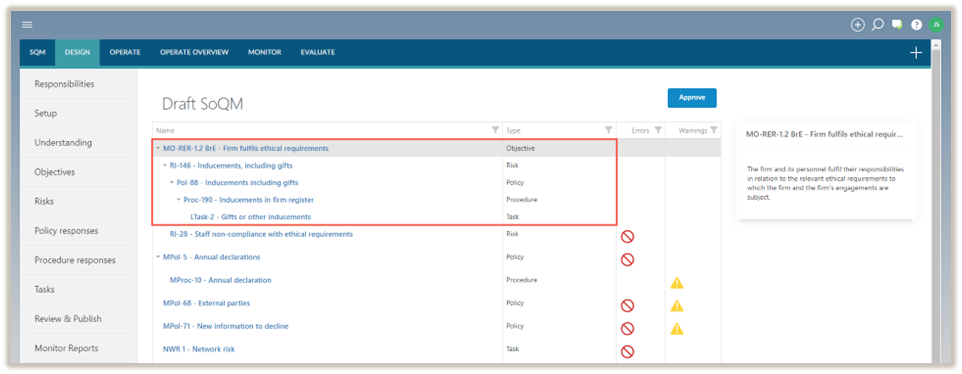Open Proc-190 Inducements in firm register
The height and width of the screenshot is (374, 962).
[x=249, y=200]
